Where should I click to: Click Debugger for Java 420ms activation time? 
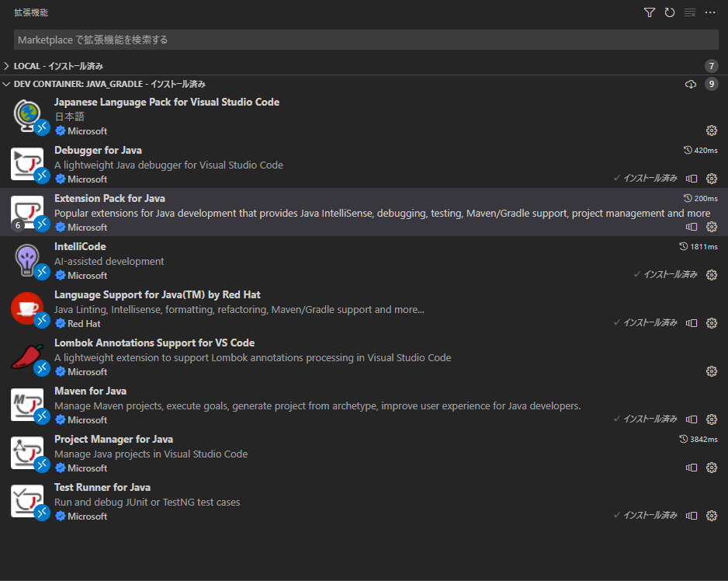tap(701, 150)
